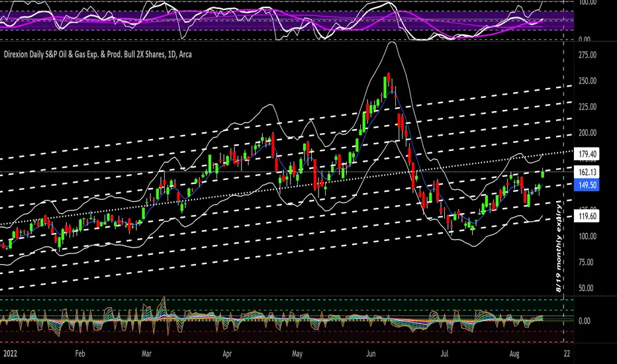Select the 8/19 monthly expiry annotation text
The height and width of the screenshot is (364, 617).
pos(558,247)
